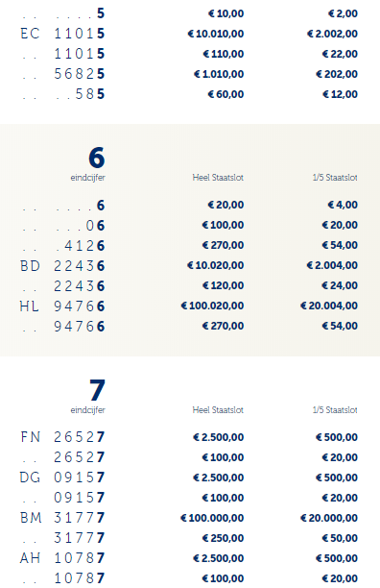The width and height of the screenshot is (380, 588).
Task: Select the € 2.004,00 fifth-ticket prize
Action: point(332,265)
